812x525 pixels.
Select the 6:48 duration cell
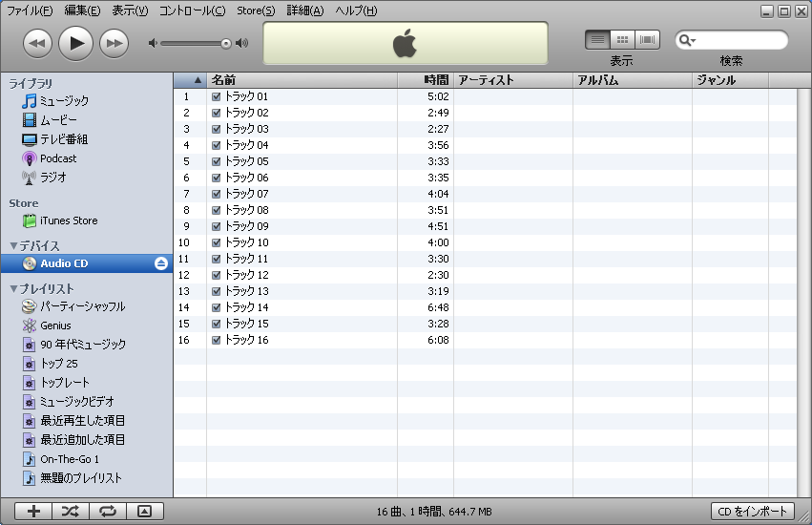[438, 307]
